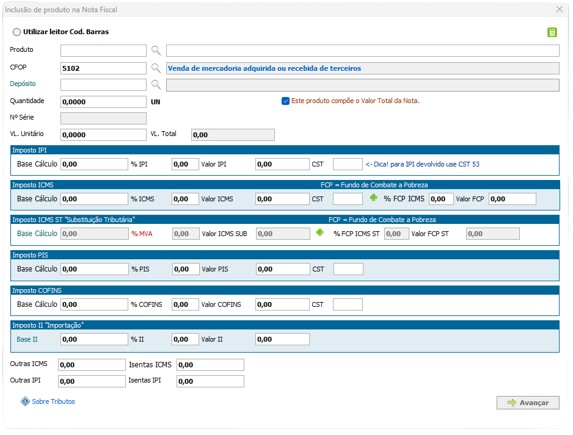This screenshot has width=573, height=435.
Task: Uncheck 'Este produto compõe o Valor Total' checkbox
Action: (x=285, y=101)
